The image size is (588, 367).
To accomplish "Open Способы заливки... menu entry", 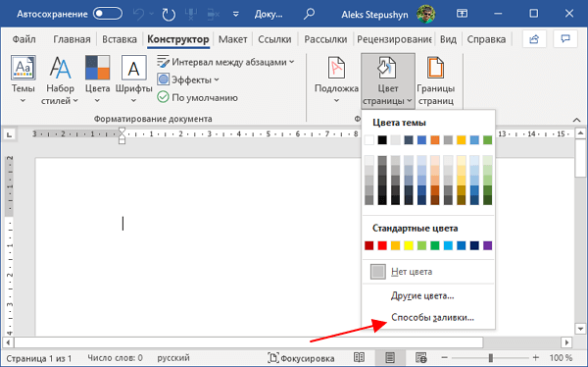I will coord(428,317).
